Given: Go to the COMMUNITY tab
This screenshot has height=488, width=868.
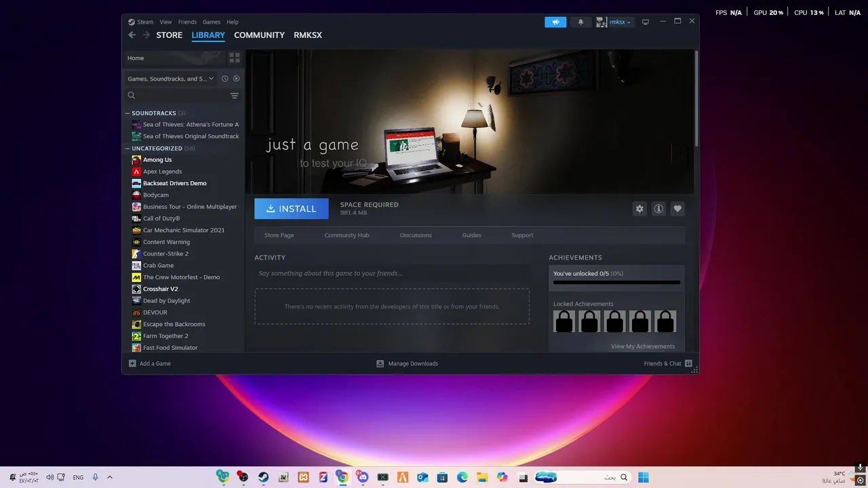Looking at the screenshot, I should (259, 35).
